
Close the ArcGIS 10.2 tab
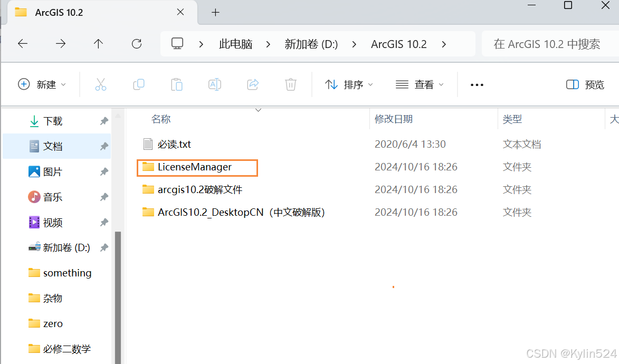coord(180,12)
